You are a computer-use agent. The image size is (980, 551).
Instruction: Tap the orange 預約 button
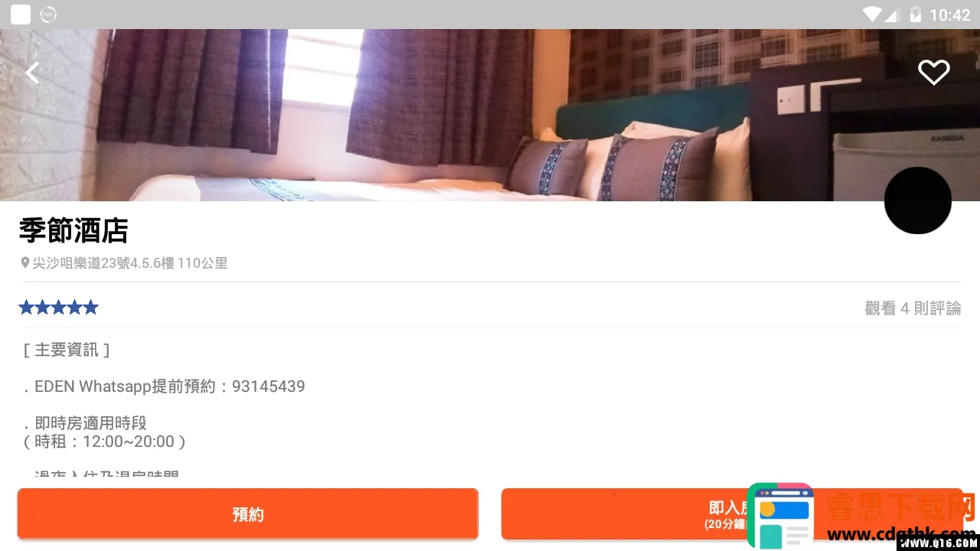[248, 514]
